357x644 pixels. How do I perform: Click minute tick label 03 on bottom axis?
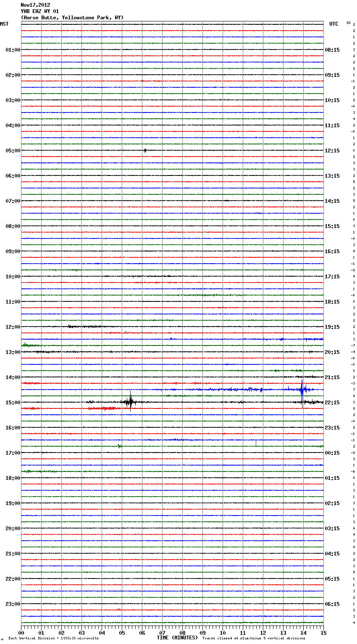pos(81,633)
